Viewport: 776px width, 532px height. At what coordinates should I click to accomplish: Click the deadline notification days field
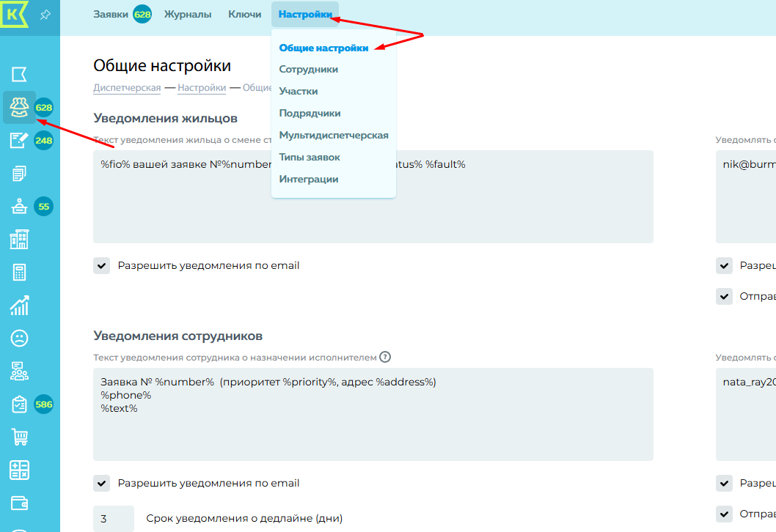pos(114,519)
